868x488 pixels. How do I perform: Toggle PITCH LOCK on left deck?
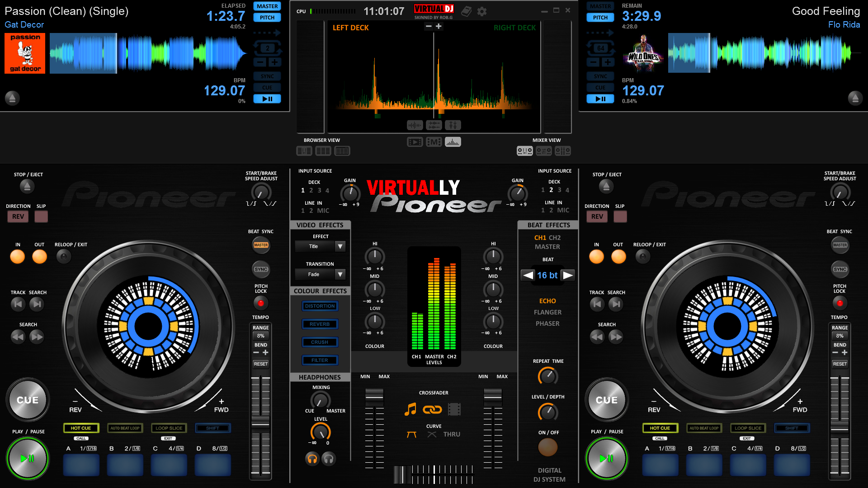coord(260,303)
